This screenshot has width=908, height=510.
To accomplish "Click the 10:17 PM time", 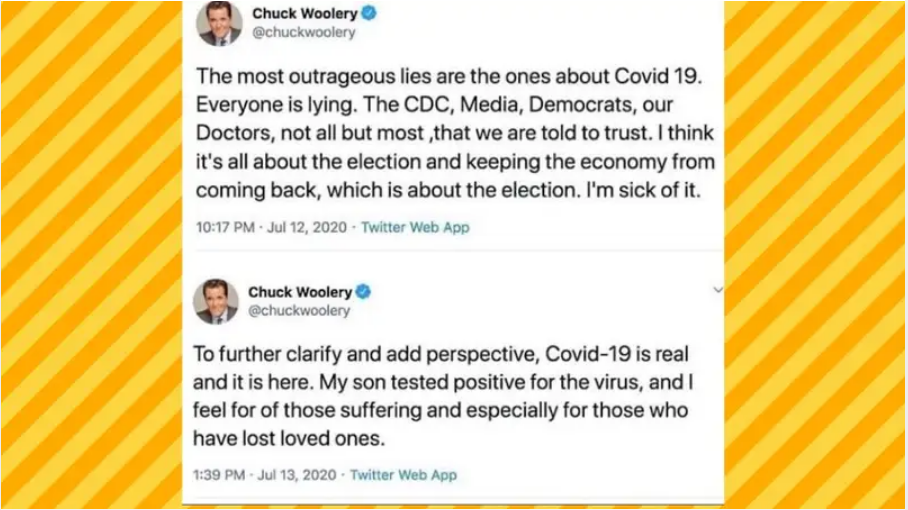I will pyautogui.click(x=227, y=227).
